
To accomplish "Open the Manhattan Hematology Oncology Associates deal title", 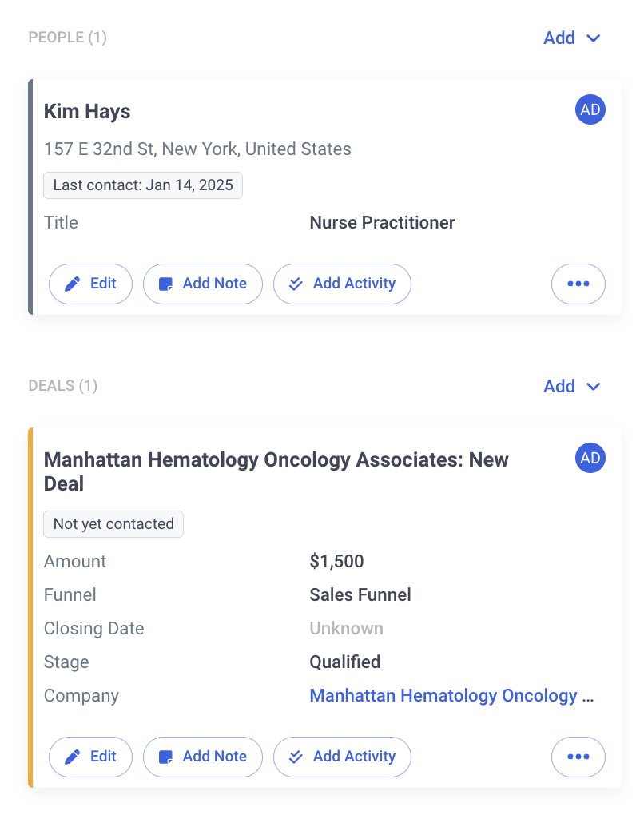I will point(276,471).
